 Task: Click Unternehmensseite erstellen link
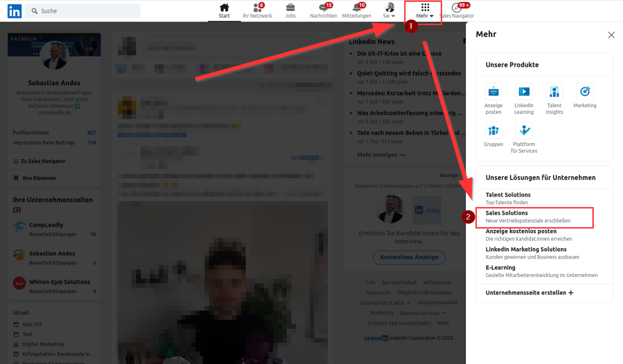pyautogui.click(x=529, y=293)
